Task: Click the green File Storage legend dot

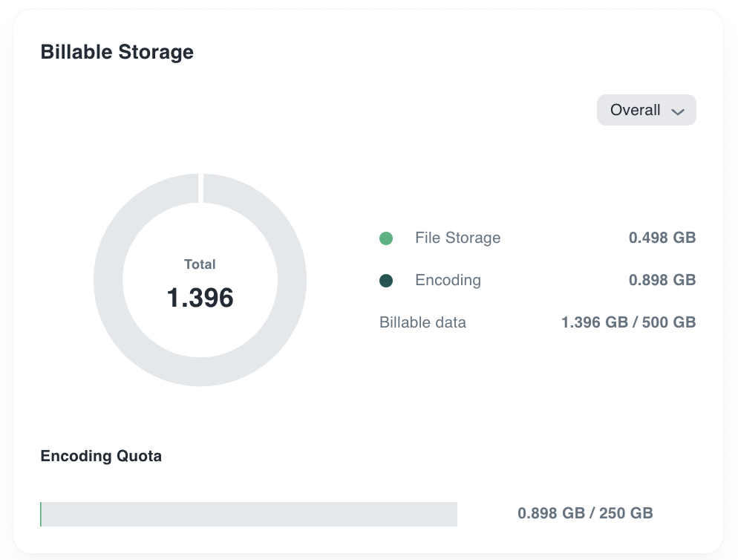Action: coord(386,238)
